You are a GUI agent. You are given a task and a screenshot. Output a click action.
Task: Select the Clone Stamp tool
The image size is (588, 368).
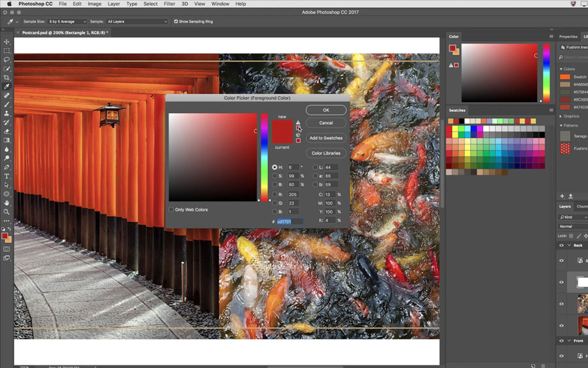[x=7, y=113]
